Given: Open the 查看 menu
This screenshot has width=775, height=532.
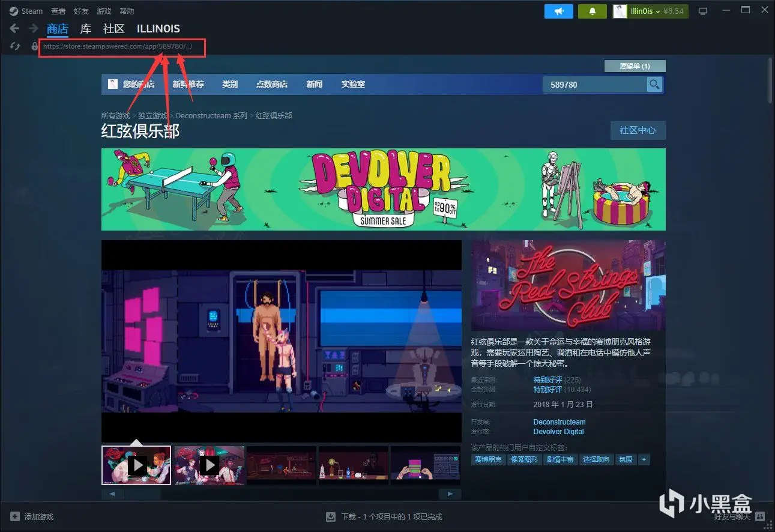Looking at the screenshot, I should (x=58, y=11).
